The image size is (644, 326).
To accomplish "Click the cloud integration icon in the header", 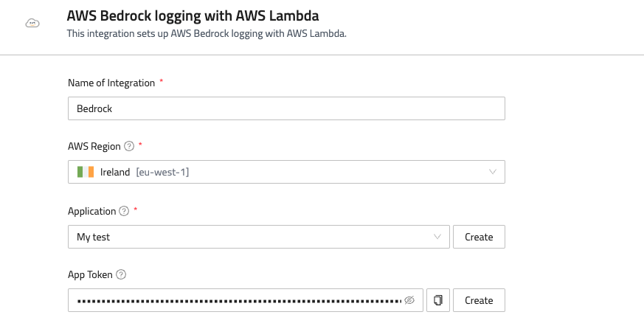I will pyautogui.click(x=32, y=23).
